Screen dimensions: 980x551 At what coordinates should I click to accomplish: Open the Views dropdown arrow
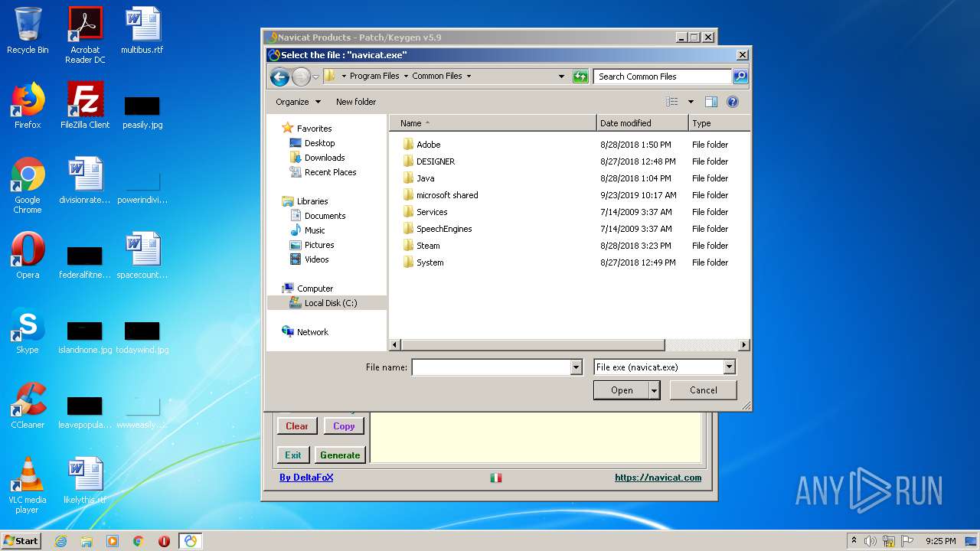point(691,102)
